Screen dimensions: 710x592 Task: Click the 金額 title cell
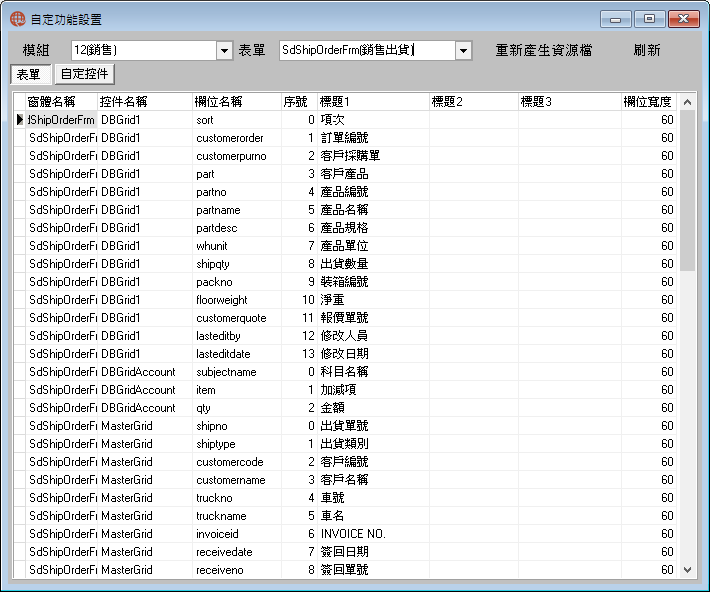(x=373, y=408)
